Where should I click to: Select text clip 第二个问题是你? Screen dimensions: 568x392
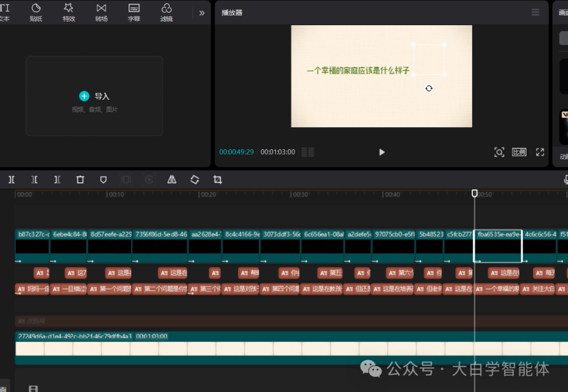[160, 289]
